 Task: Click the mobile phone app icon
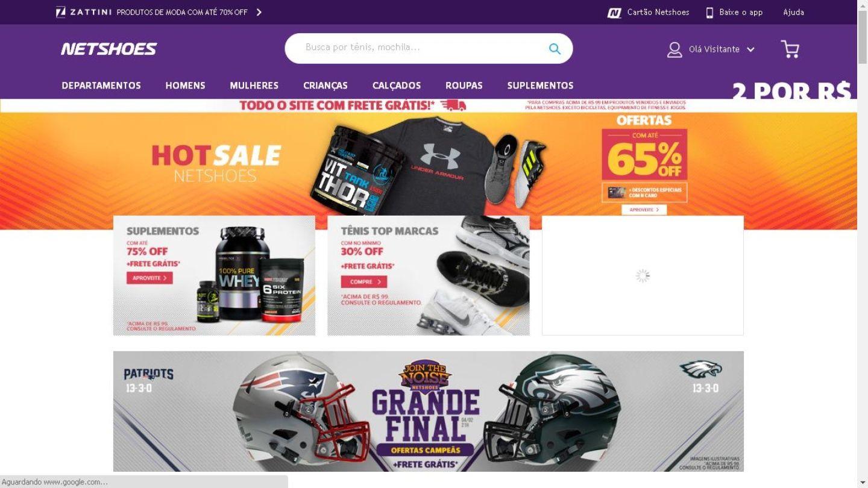(709, 13)
